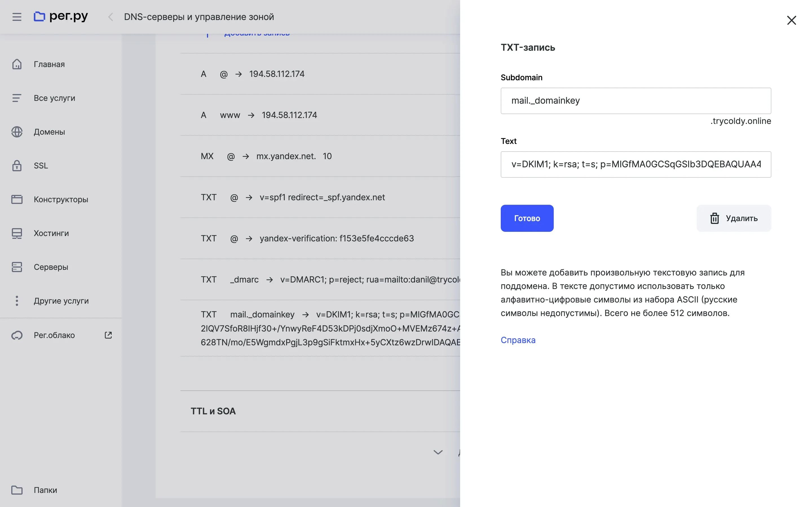Click the Subdomain input field

tap(636, 101)
